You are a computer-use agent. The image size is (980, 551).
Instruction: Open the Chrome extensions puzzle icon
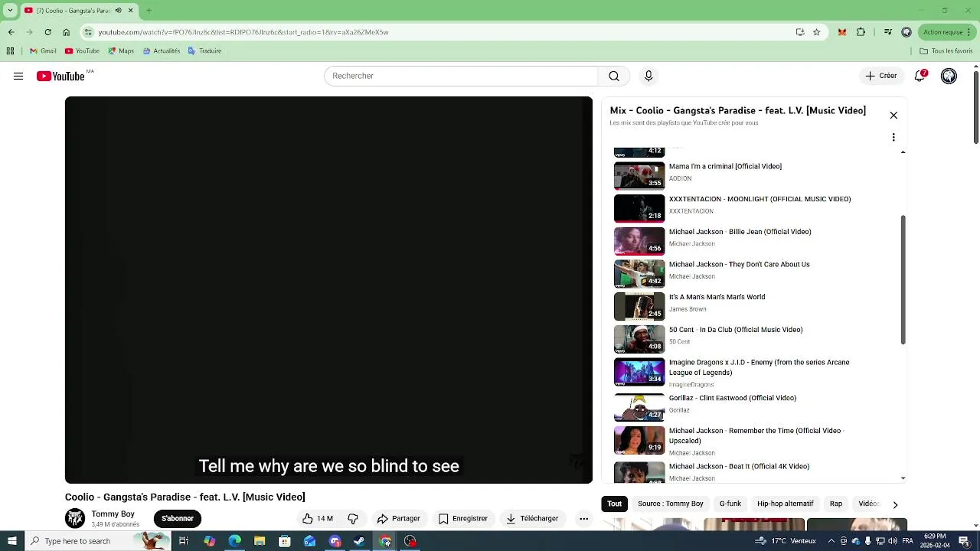pyautogui.click(x=861, y=32)
